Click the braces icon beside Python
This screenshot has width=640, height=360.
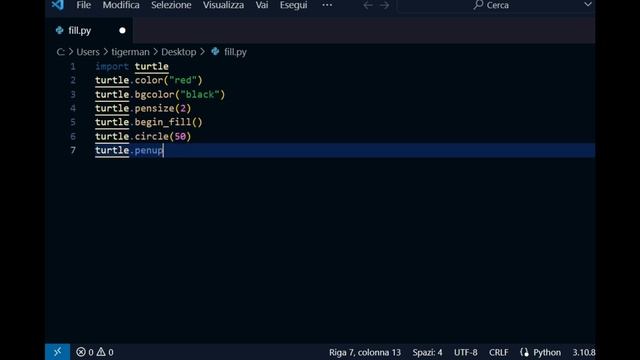(x=524, y=352)
